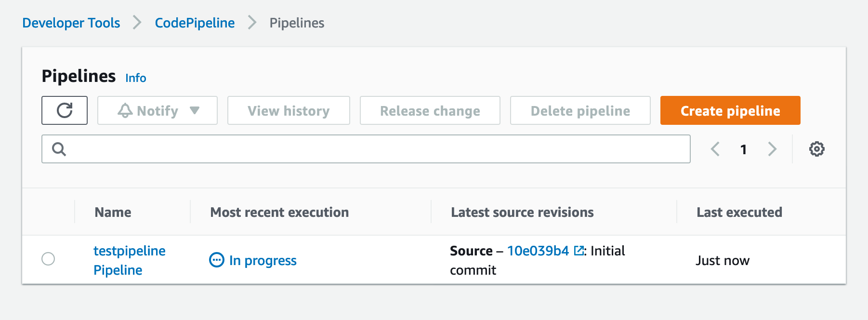Click the Notify bell icon
The height and width of the screenshot is (320, 868).
pos(125,111)
